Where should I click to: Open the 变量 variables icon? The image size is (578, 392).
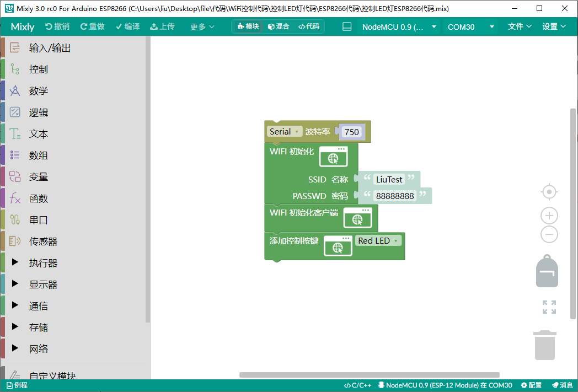[x=15, y=176]
